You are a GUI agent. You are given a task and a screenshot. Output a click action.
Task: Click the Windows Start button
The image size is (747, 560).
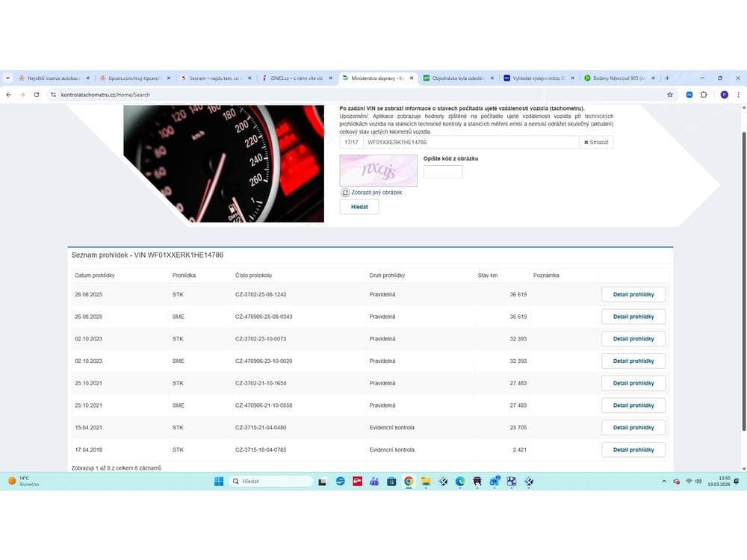(x=220, y=482)
